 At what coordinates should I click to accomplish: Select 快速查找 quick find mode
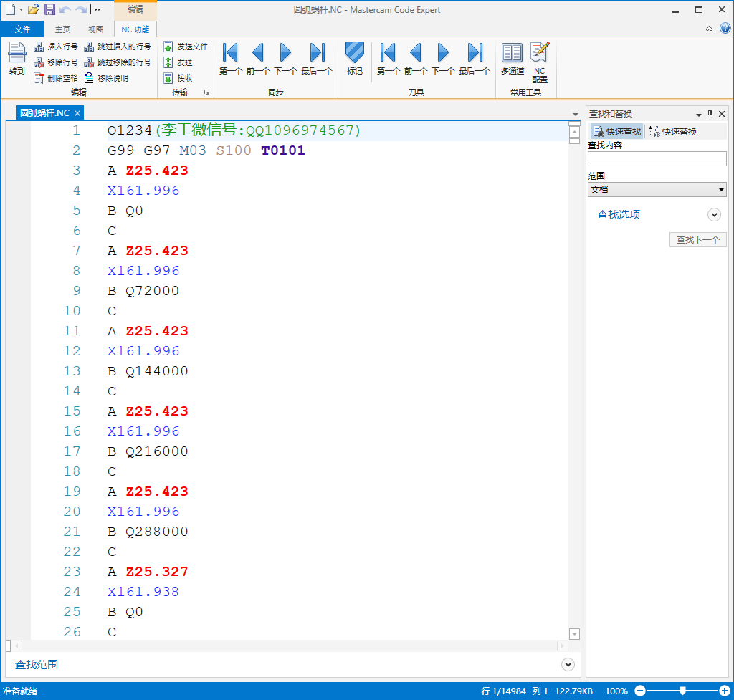pos(617,132)
